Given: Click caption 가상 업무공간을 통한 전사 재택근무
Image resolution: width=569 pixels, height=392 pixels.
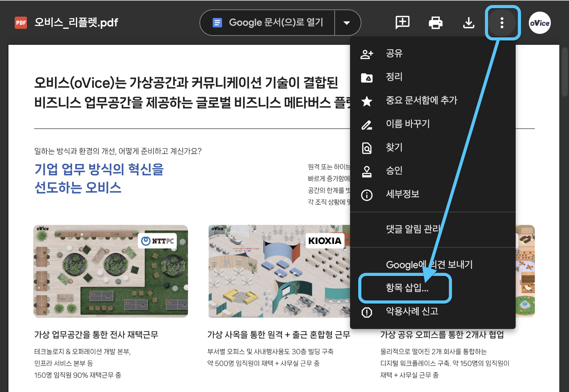Looking at the screenshot, I should point(96,335).
